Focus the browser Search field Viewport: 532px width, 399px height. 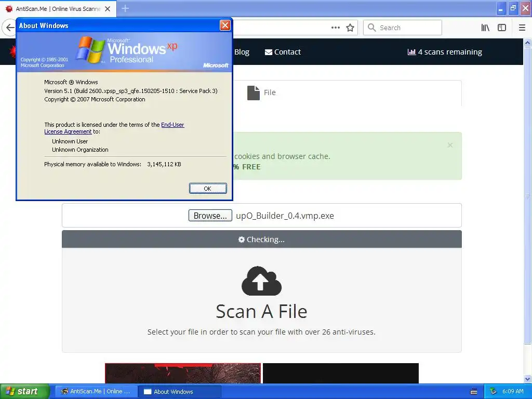403,28
